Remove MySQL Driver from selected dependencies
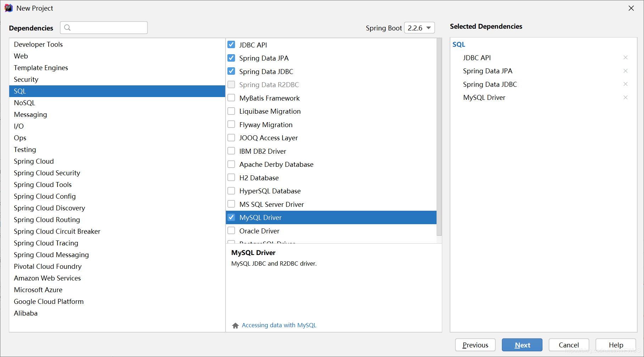This screenshot has height=357, width=644. coord(626,97)
